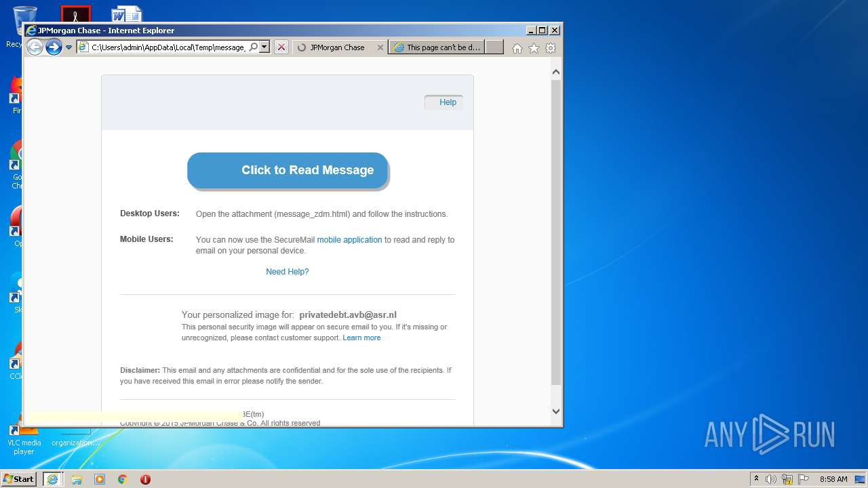Open Windows Explorer folder from taskbar
The height and width of the screenshot is (488, 868).
coord(77,479)
